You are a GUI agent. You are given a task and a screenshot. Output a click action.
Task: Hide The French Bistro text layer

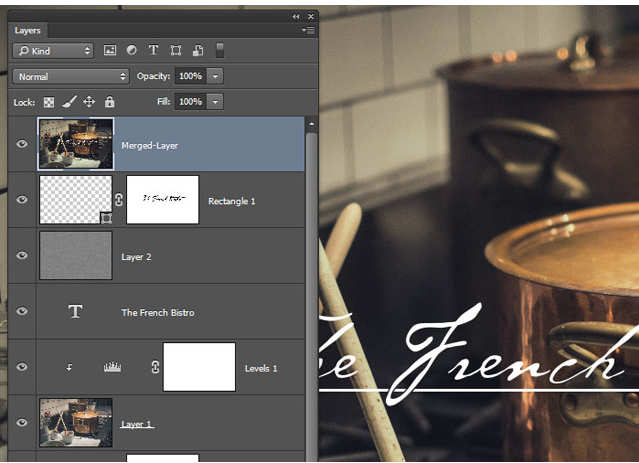[22, 311]
